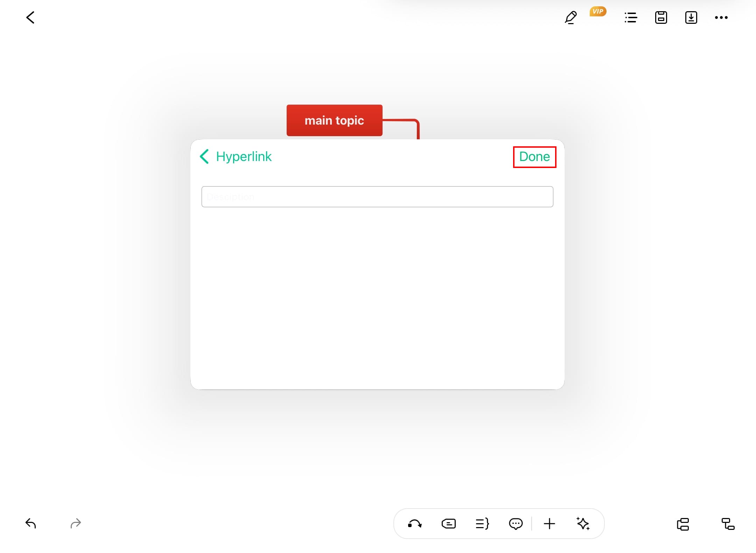Save the mind map with the disk icon
Screen dimensions: 756x553
click(661, 17)
